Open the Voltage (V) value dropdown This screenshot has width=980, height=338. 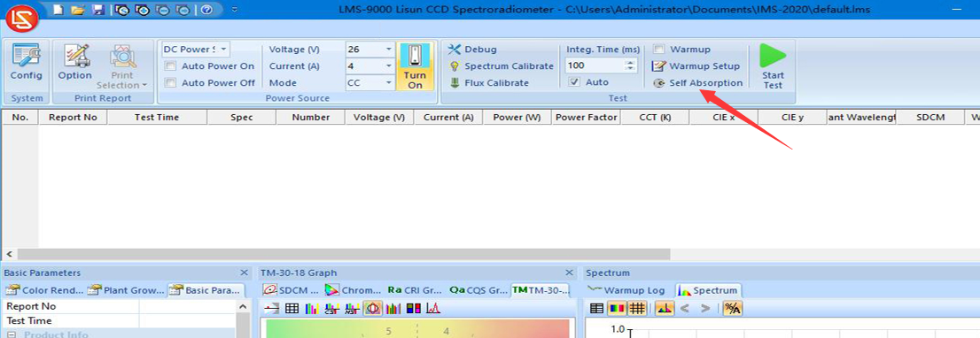tap(388, 50)
